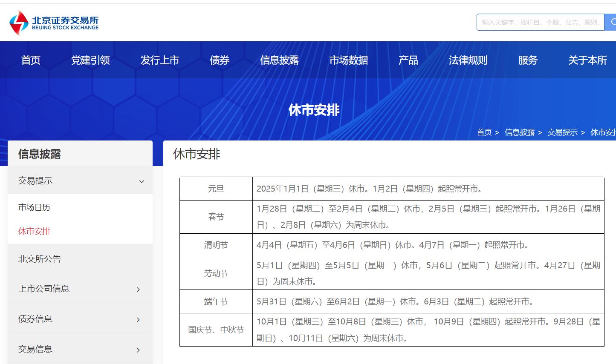
Task: Open the 首页 navigation menu
Action: tap(30, 60)
